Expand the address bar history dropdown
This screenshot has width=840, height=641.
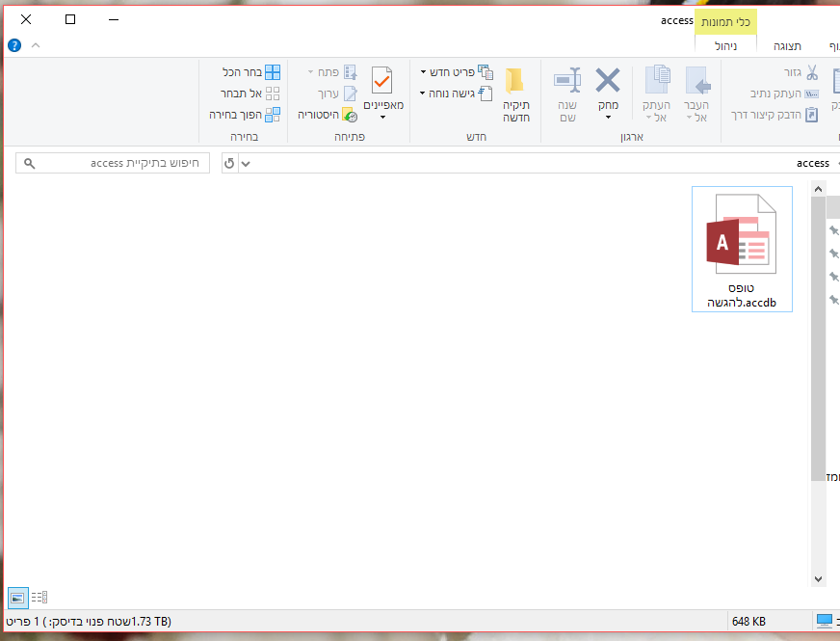click(246, 164)
